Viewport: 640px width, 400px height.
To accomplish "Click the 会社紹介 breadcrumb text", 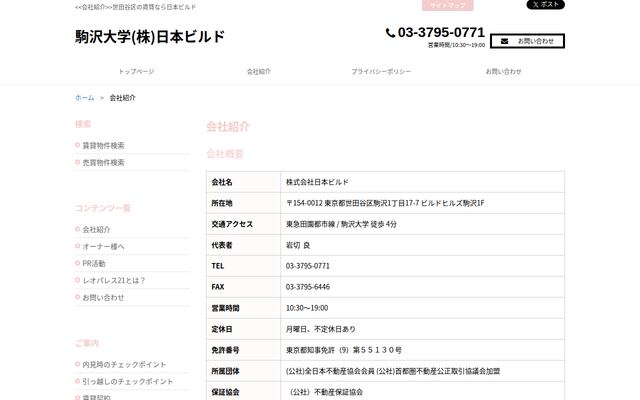I will (122, 98).
